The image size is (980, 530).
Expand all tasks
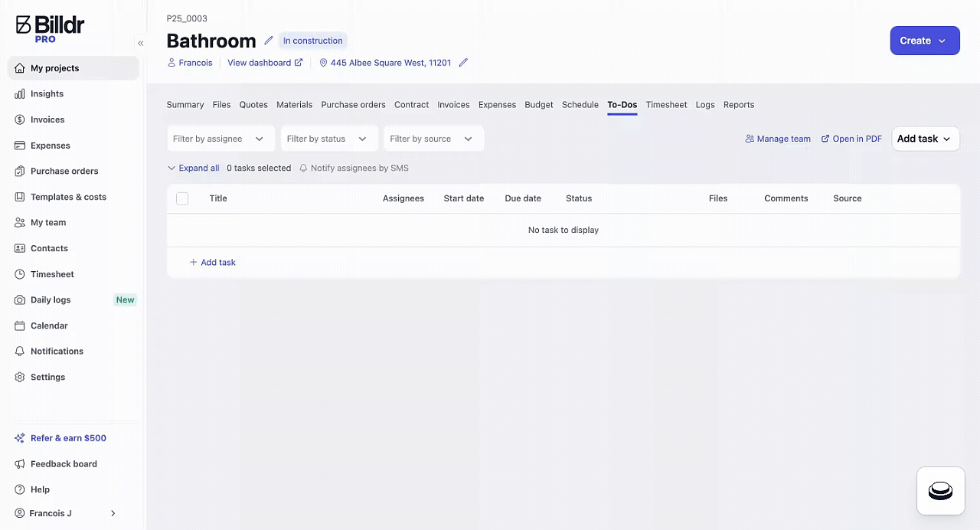pos(194,168)
